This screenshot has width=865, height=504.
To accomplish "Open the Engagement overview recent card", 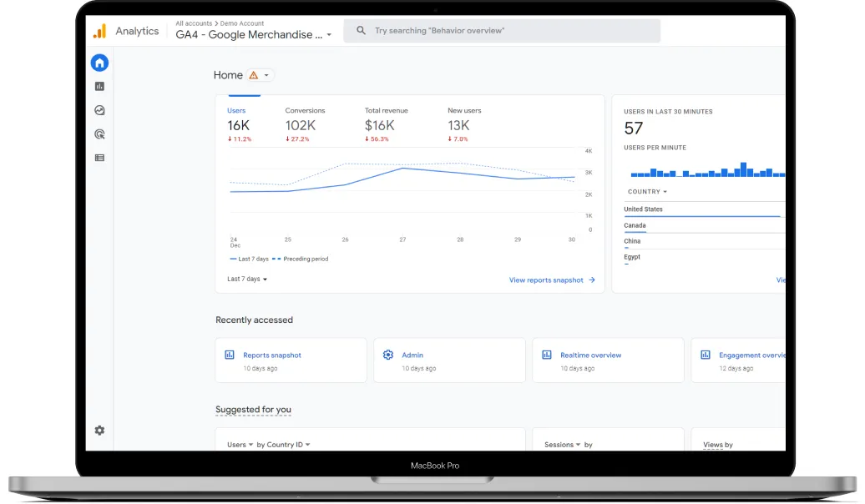I will (x=738, y=360).
